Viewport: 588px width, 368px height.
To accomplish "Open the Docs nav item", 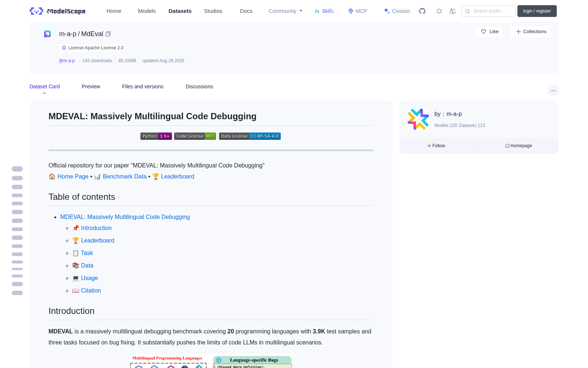I will pos(246,11).
